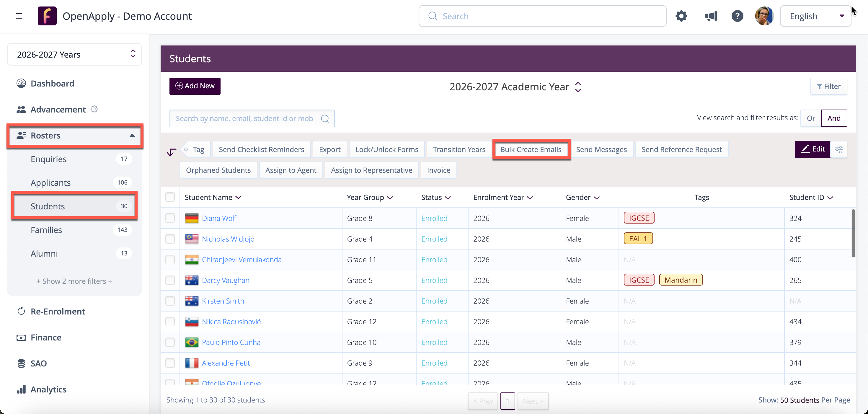Click the Advancement settings cog icon

(94, 109)
